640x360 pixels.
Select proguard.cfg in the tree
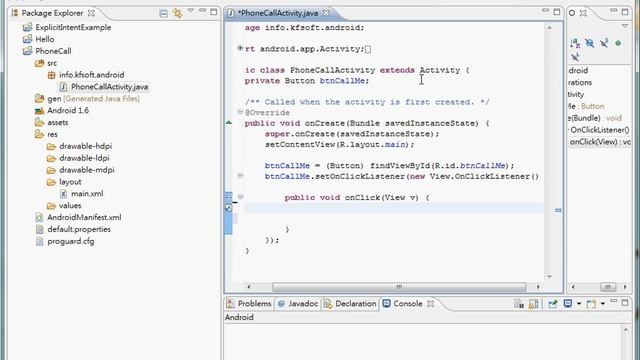pyautogui.click(x=71, y=241)
